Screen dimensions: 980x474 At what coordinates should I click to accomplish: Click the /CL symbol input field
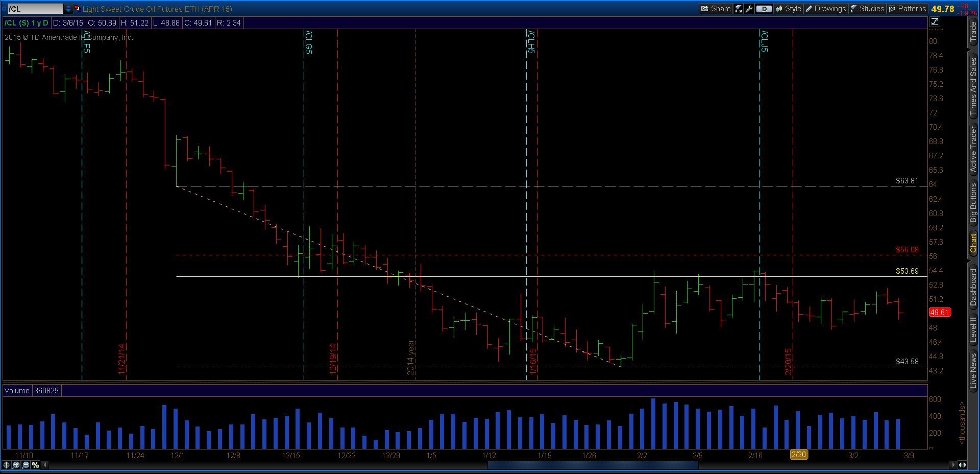tap(35, 9)
